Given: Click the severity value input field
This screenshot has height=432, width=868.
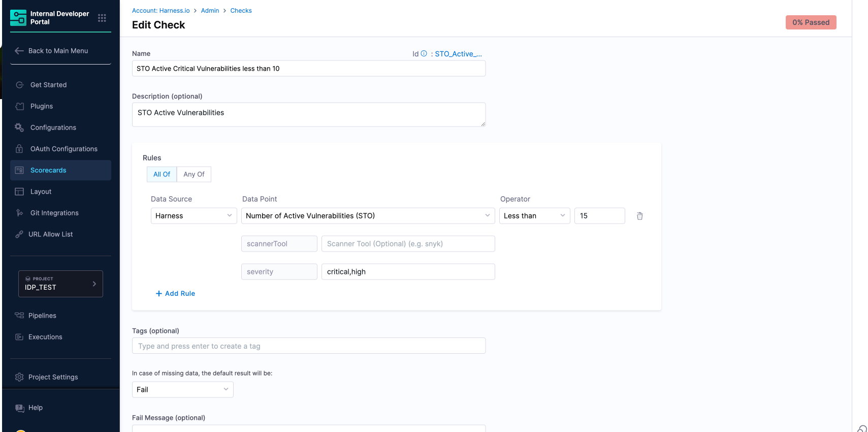Looking at the screenshot, I should click(408, 272).
